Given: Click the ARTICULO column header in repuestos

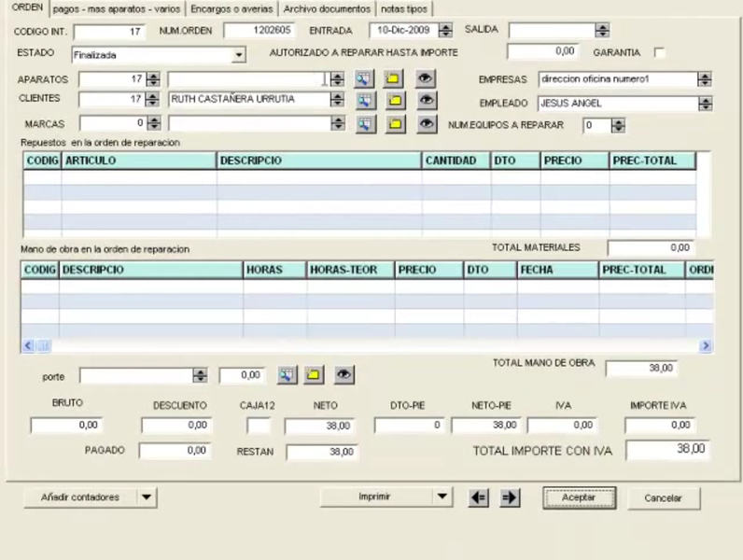Looking at the screenshot, I should click(139, 161).
